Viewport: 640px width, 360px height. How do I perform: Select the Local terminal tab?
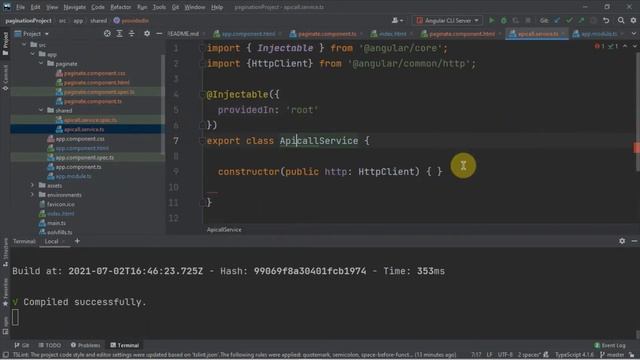tap(51, 241)
